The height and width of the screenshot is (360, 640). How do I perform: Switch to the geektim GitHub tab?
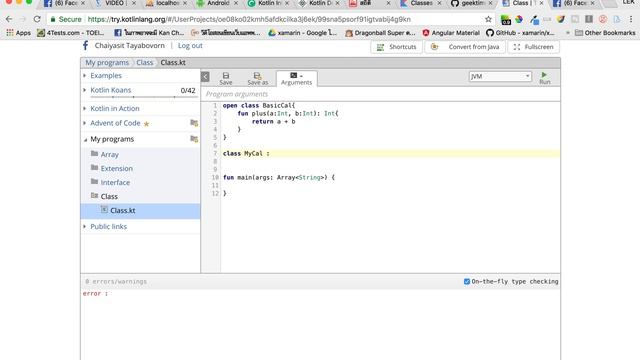pyautogui.click(x=472, y=3)
